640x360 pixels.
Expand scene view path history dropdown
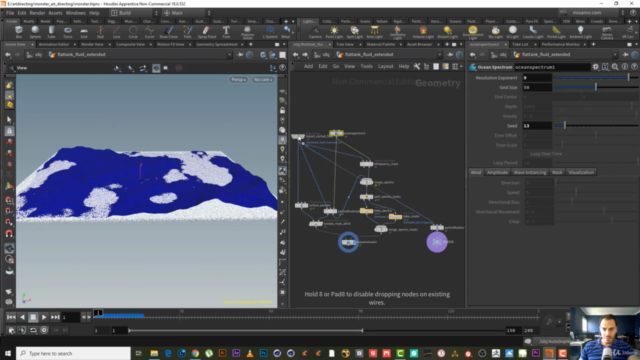click(x=230, y=55)
